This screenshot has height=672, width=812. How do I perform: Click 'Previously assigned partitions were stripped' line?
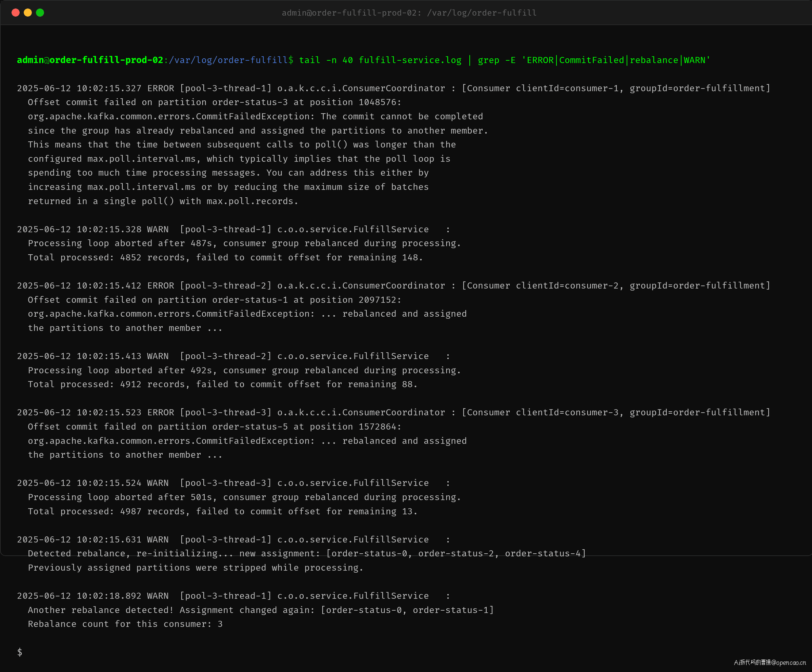pyautogui.click(x=196, y=568)
